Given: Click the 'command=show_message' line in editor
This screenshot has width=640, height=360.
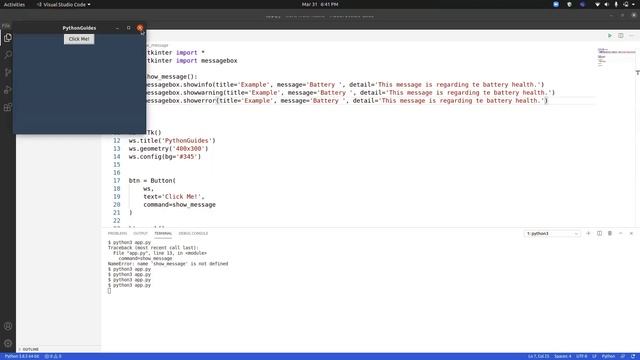Looking at the screenshot, I should pos(179,204).
